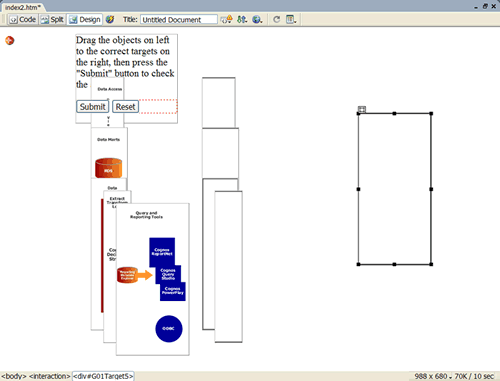The width and height of the screenshot is (500, 381).
Task: Click the Reset button
Action: [125, 107]
